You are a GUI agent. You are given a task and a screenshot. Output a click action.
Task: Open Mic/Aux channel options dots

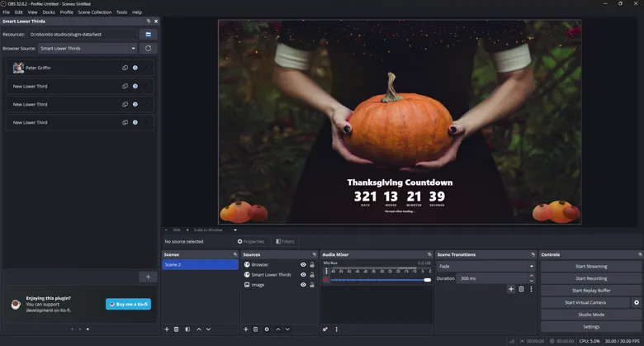(x=326, y=271)
